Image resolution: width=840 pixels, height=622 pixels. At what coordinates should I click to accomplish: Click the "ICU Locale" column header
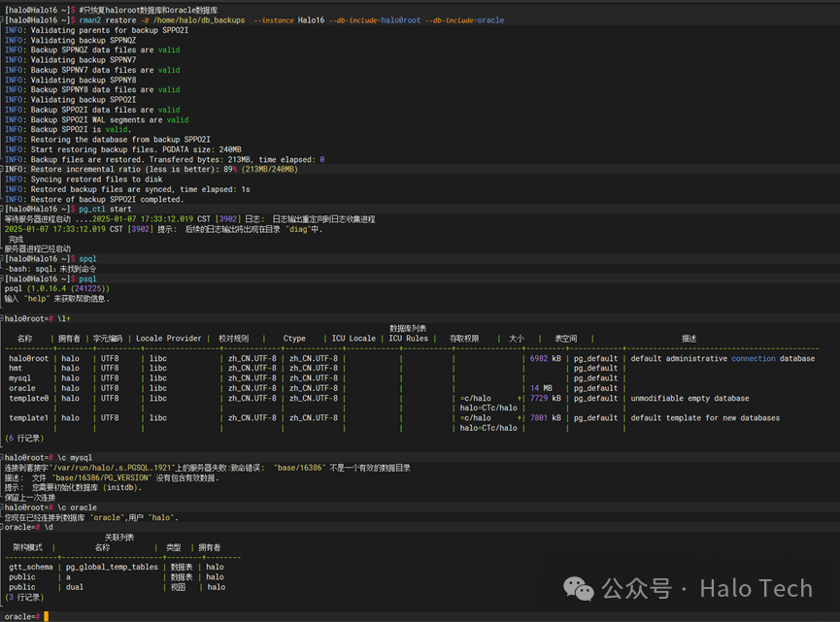click(x=353, y=339)
